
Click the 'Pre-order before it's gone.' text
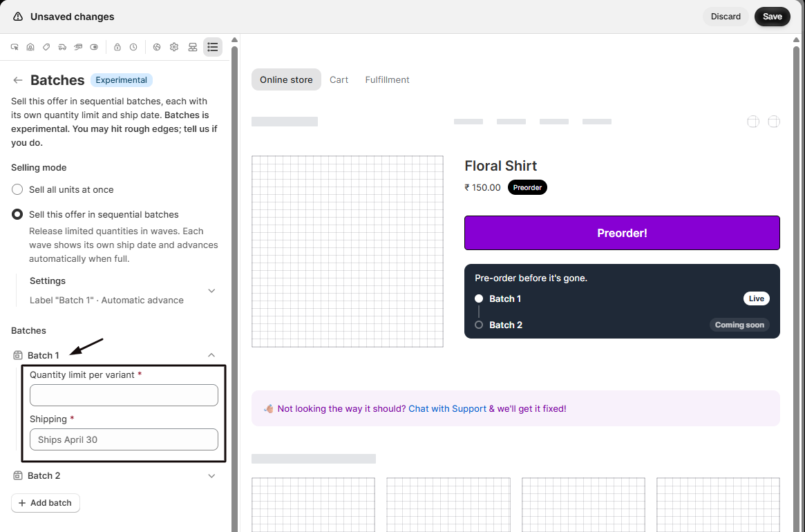[x=531, y=278]
